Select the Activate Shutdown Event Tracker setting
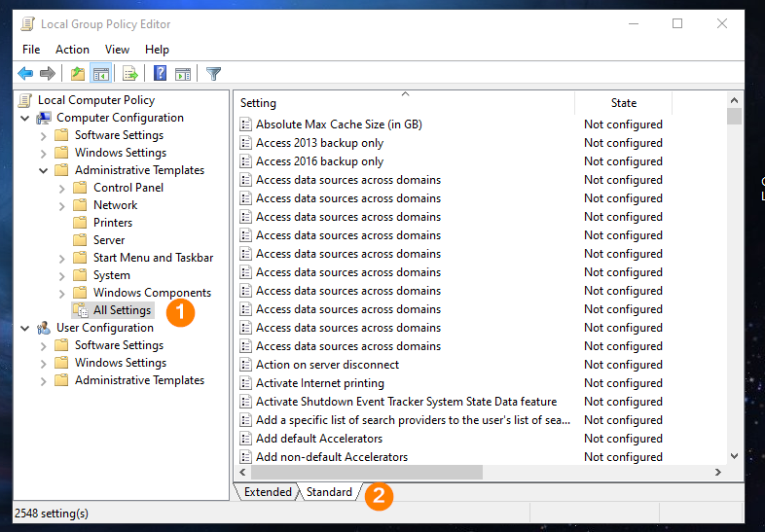 407,402
